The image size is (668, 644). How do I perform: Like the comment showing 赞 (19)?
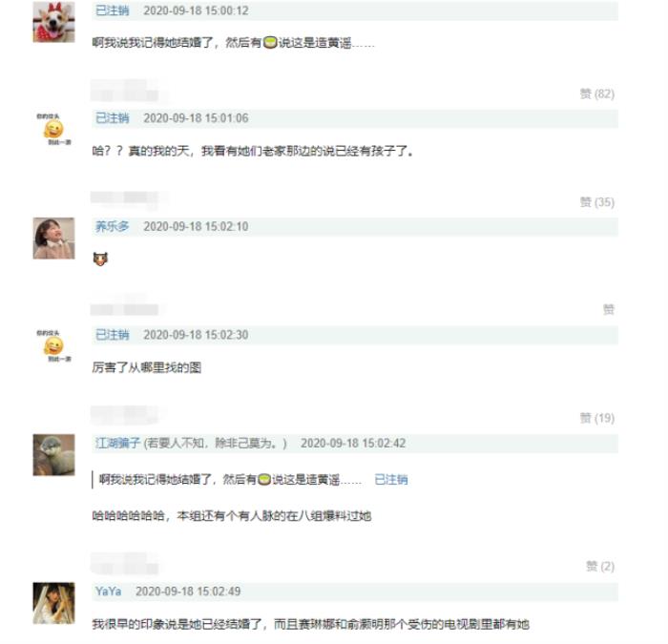pyautogui.click(x=596, y=418)
